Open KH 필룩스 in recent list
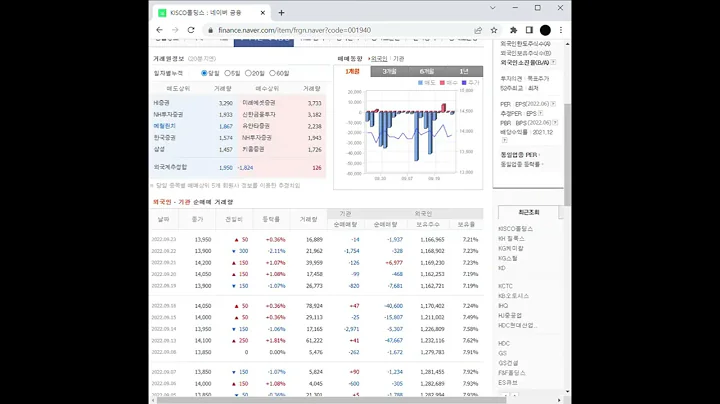This screenshot has width=720, height=404. click(511, 239)
